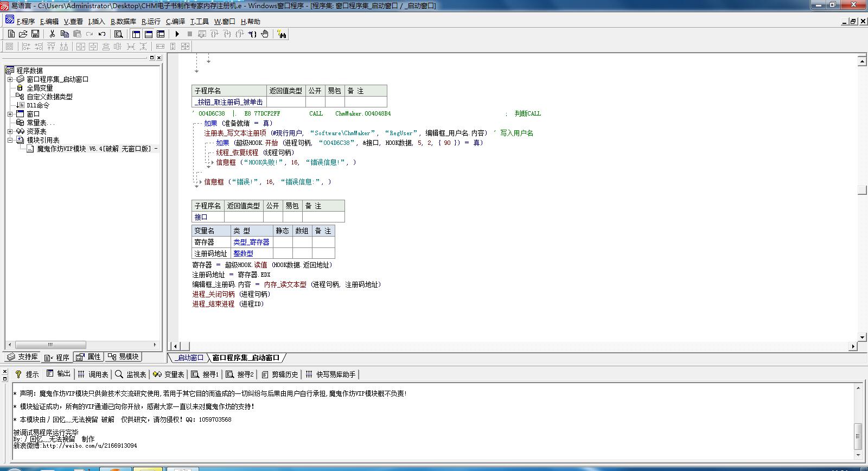Open the 监视表 output tab

tap(131, 374)
